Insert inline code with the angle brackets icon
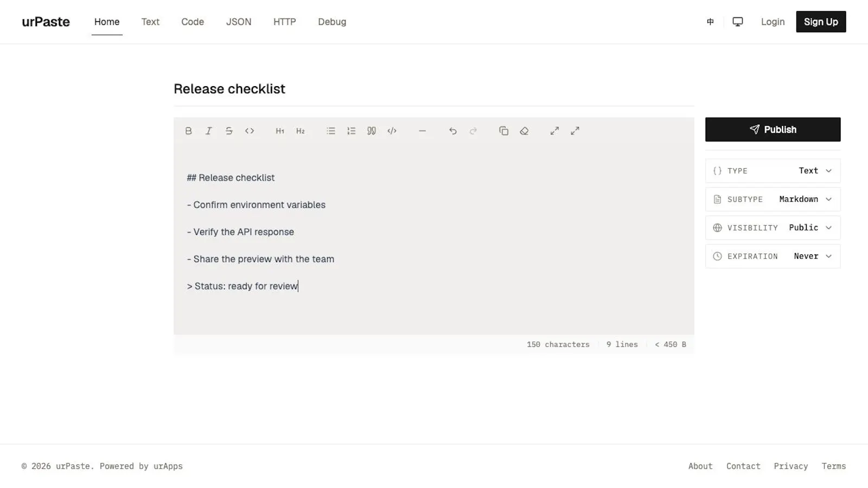Screen dimensions: 868x488 pos(250,131)
